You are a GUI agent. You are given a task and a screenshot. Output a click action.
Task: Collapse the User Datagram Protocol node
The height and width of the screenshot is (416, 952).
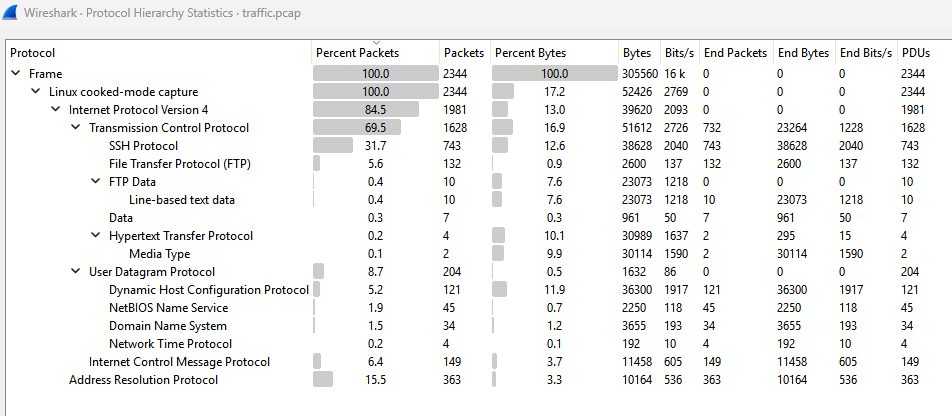click(76, 272)
